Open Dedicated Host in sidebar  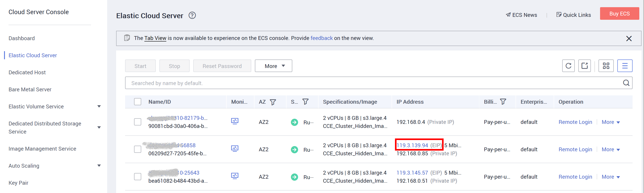click(x=27, y=72)
